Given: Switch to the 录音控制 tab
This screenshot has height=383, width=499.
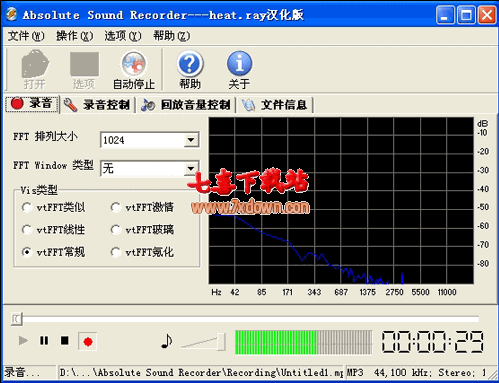Looking at the screenshot, I should tap(97, 105).
